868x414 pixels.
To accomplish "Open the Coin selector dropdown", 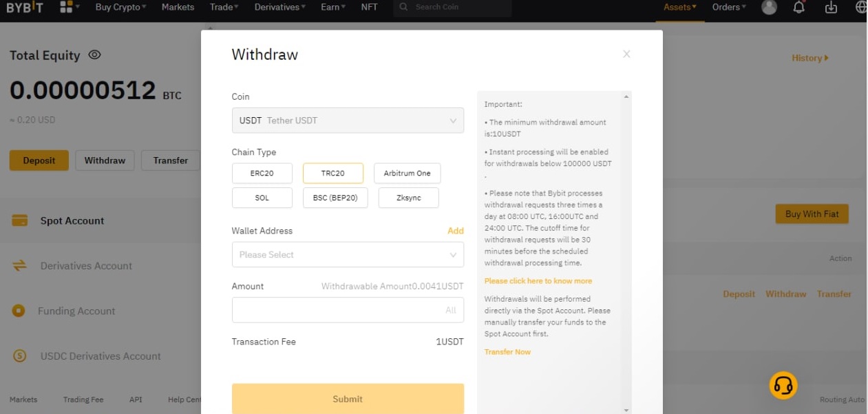I will click(x=348, y=120).
